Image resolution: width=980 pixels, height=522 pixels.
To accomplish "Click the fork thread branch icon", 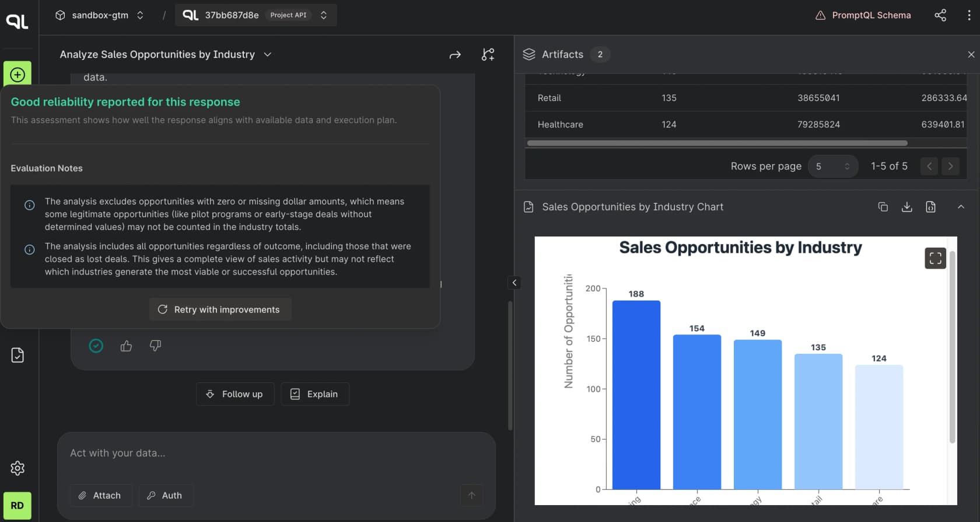I will (x=488, y=55).
